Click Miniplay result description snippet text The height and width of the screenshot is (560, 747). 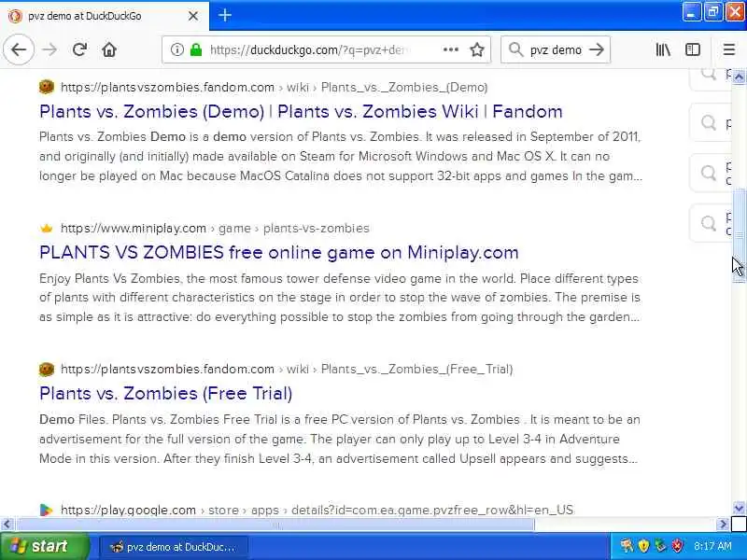(x=340, y=298)
